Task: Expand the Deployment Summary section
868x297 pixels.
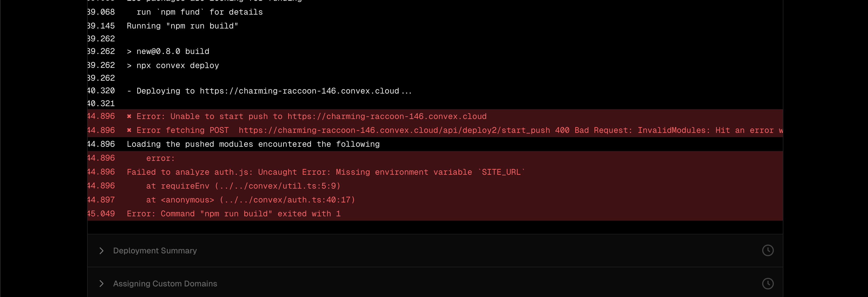Action: 435,250
